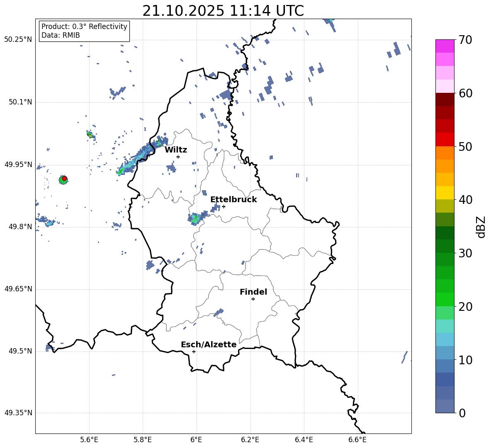Click the 6.2°E longitude label
This screenshot has width=491, height=448.
click(x=250, y=440)
